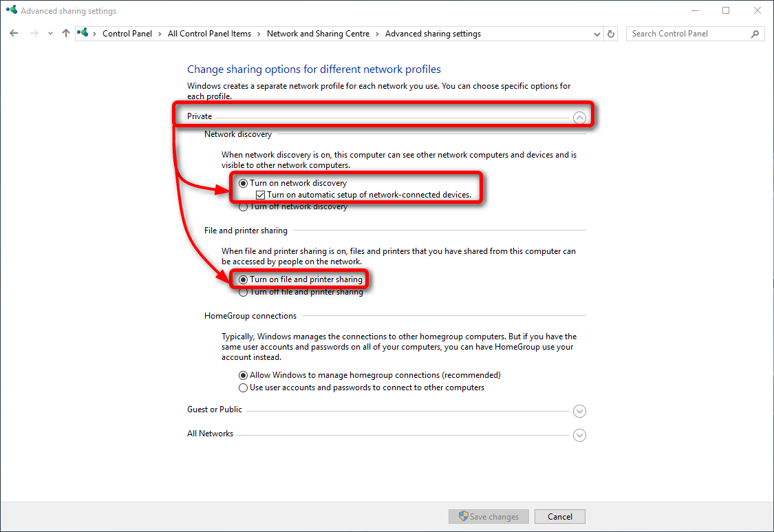Refresh the Advanced sharing settings page

tap(611, 34)
